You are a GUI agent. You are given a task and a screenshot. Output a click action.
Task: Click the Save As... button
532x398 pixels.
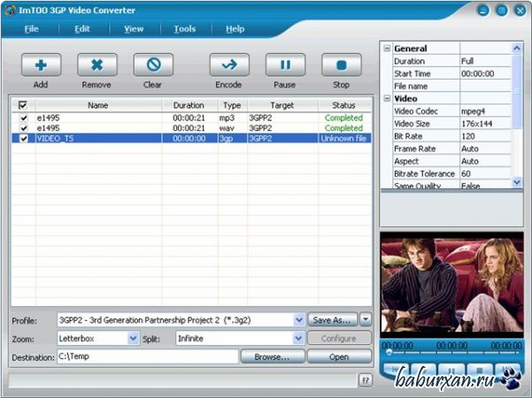331,319
